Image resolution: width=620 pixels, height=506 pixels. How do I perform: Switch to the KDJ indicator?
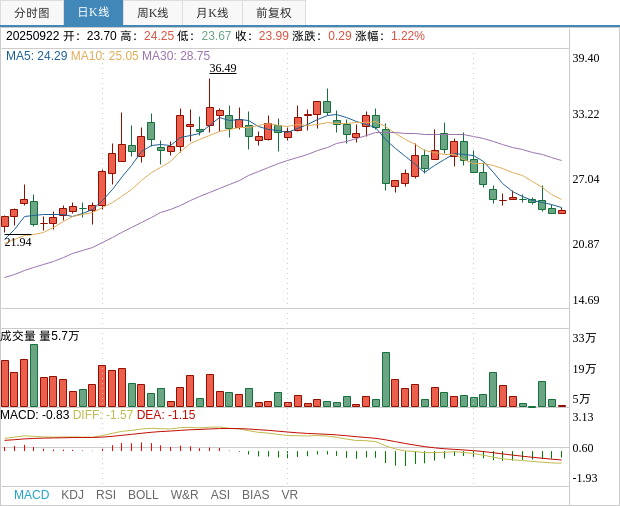(72, 495)
